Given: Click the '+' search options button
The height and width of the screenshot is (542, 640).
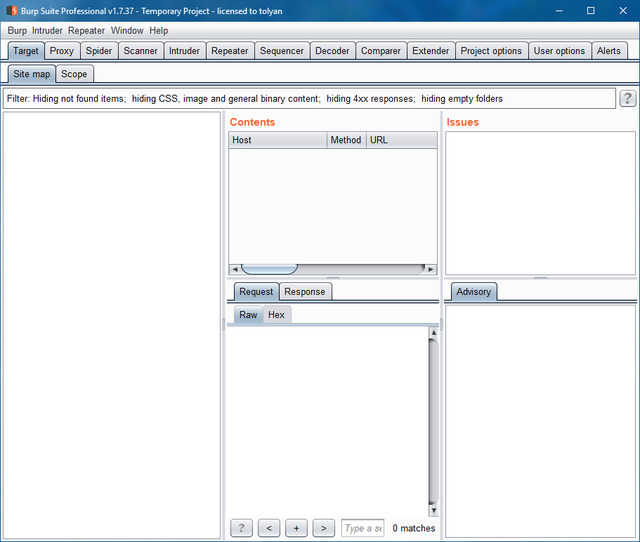Looking at the screenshot, I should [296, 527].
